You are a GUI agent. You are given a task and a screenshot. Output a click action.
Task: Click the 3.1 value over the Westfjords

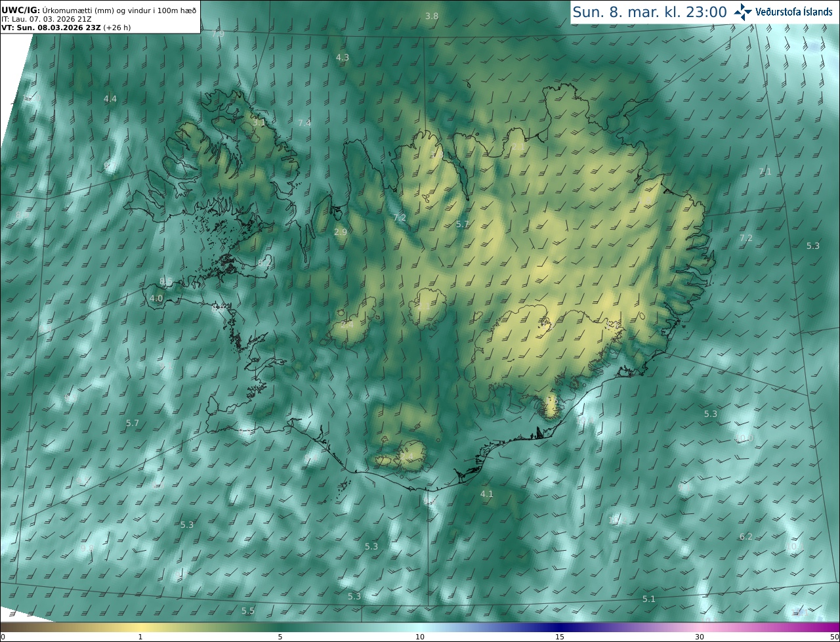[x=259, y=123]
